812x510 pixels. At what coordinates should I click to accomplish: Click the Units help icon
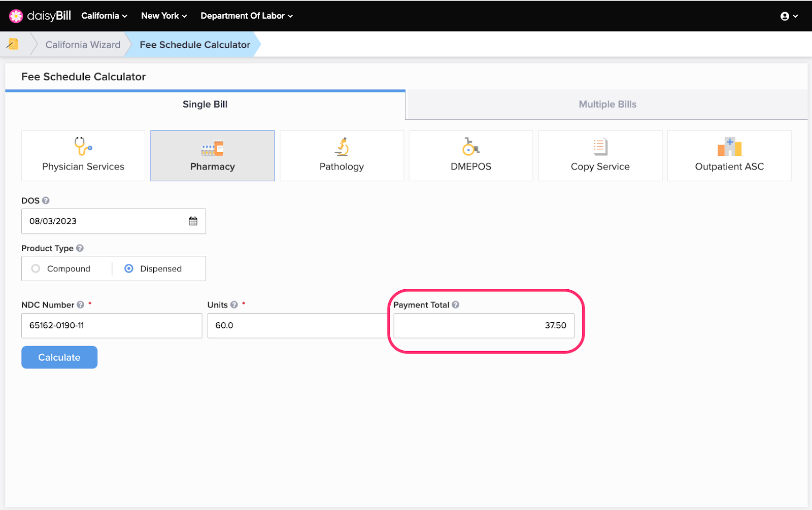click(x=234, y=305)
